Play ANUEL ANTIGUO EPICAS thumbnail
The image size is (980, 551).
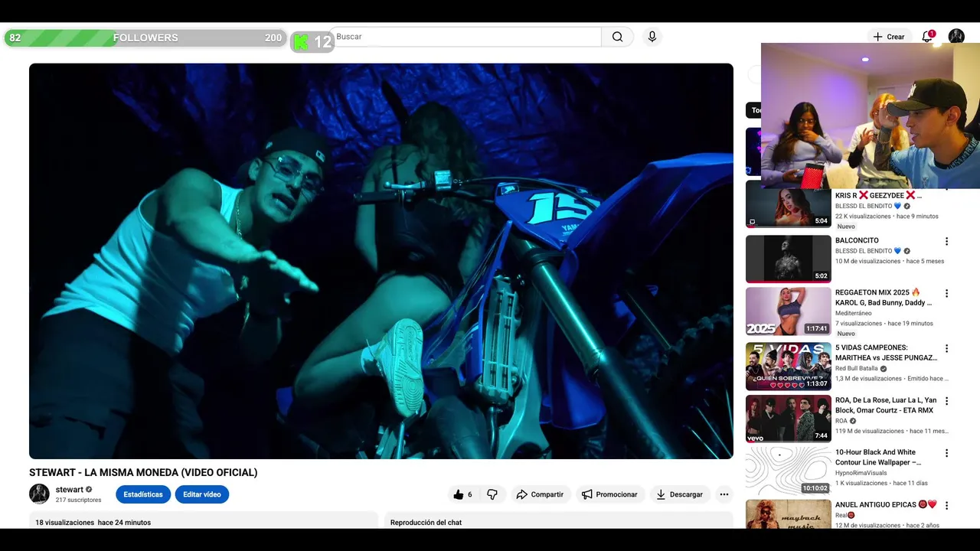(x=789, y=514)
